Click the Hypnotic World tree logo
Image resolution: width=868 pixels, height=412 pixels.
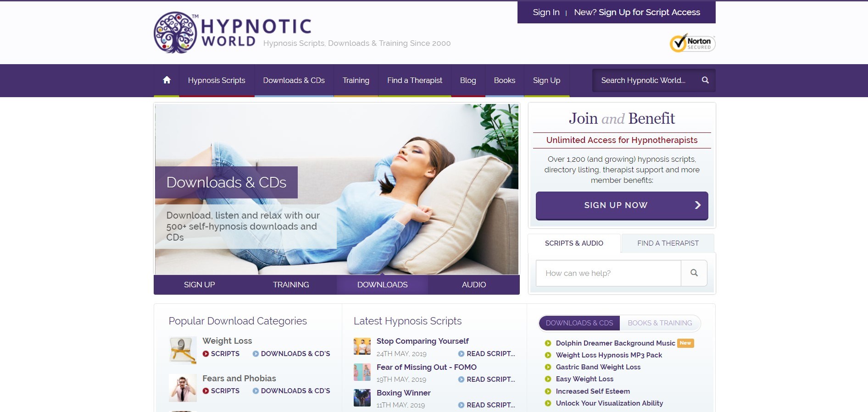pyautogui.click(x=176, y=33)
